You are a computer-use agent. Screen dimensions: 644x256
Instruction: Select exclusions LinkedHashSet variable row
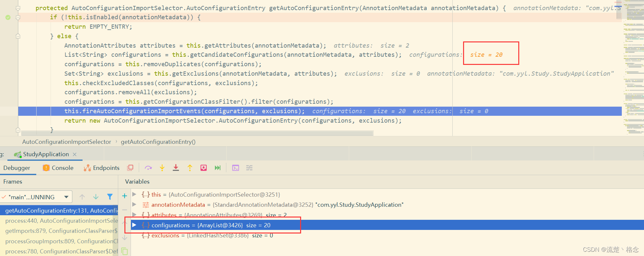point(387,235)
